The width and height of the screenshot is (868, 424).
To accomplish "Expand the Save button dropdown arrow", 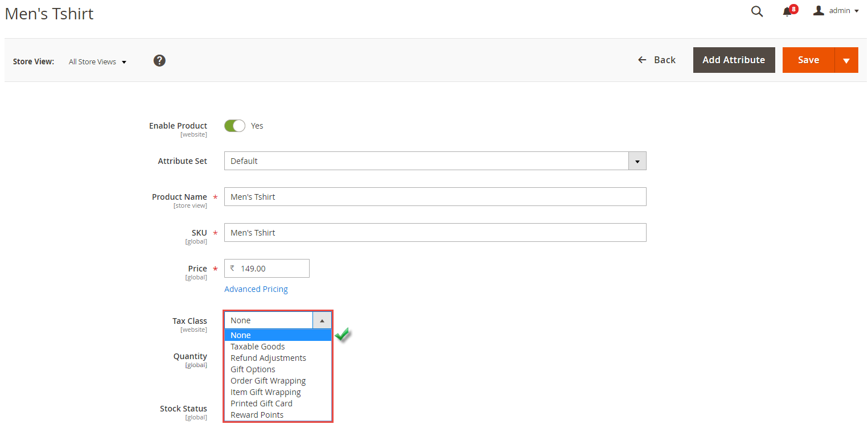I will click(846, 60).
